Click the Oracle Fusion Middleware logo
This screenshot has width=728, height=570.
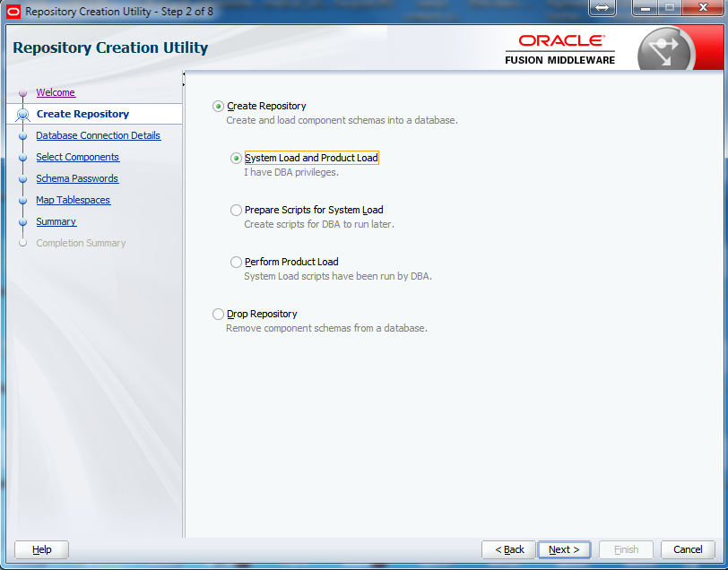click(x=560, y=49)
